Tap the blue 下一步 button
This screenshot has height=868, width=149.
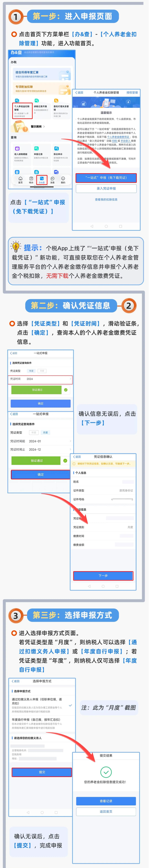103,576
